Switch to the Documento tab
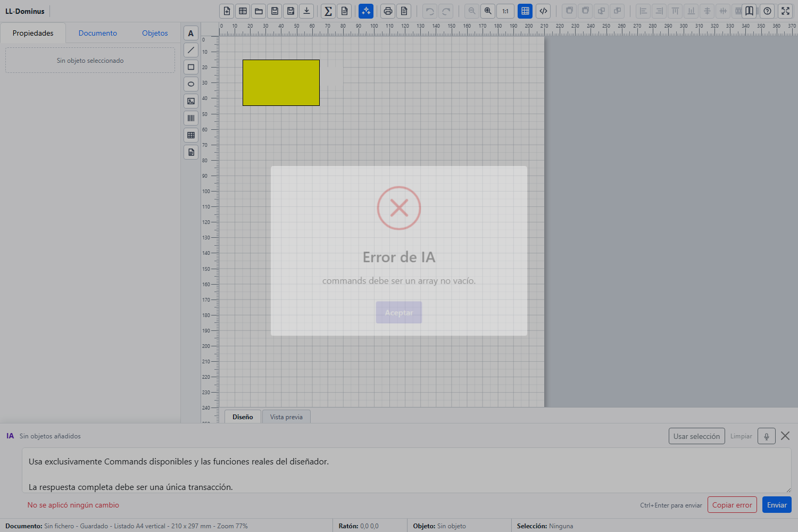Screen dimensions: 798x532 98,33
